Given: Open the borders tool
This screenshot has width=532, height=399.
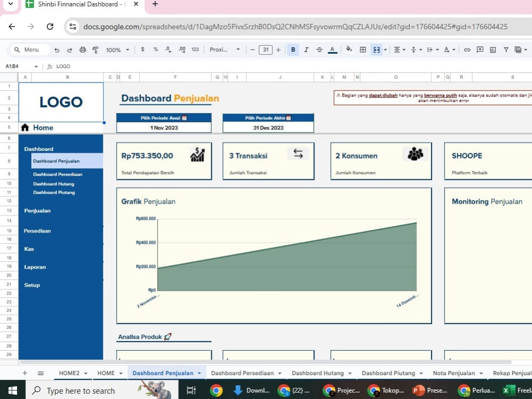Looking at the screenshot, I should [363, 49].
